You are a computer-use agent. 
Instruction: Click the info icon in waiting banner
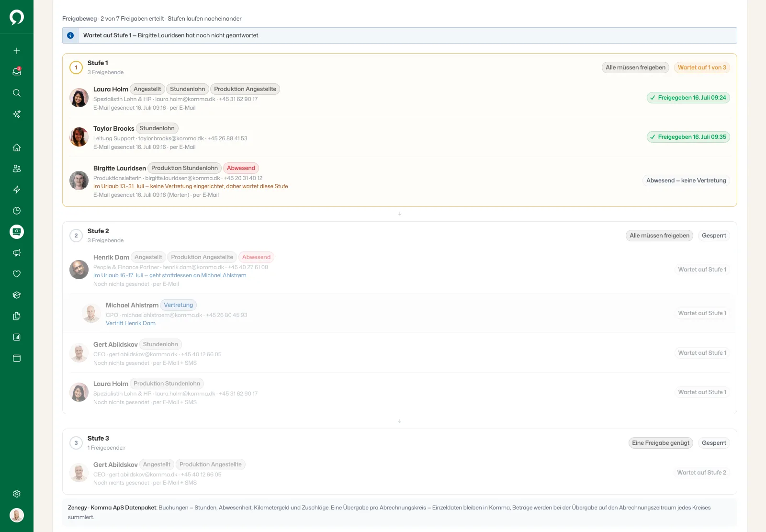(70, 35)
